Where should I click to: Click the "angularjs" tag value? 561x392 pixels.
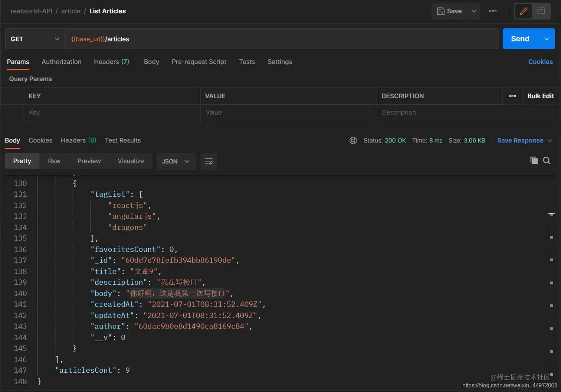pyautogui.click(x=132, y=216)
